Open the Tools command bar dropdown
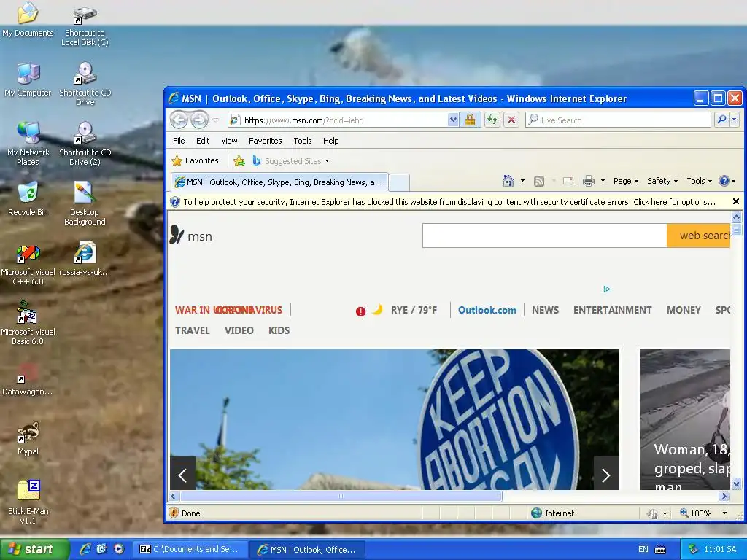This screenshot has width=747, height=560. click(699, 181)
